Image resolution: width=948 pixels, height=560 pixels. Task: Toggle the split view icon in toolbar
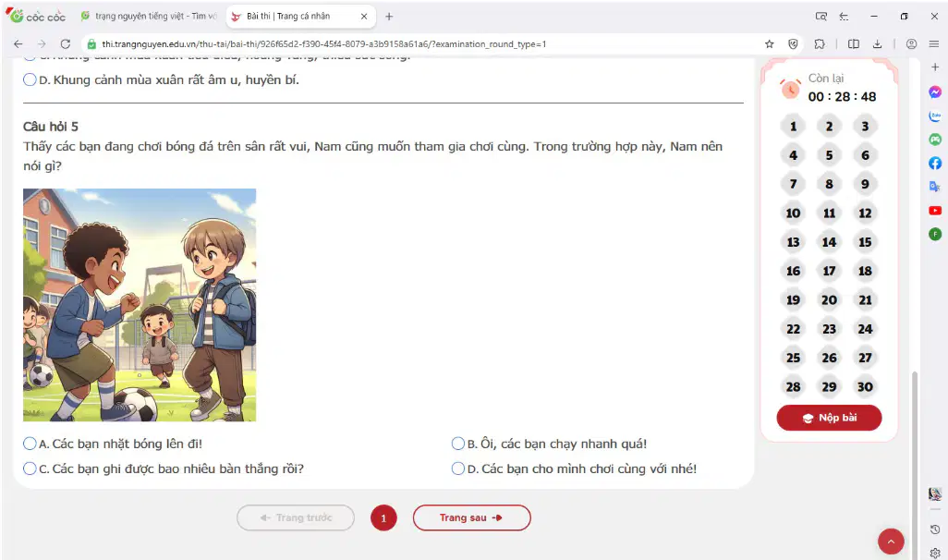[x=853, y=43]
